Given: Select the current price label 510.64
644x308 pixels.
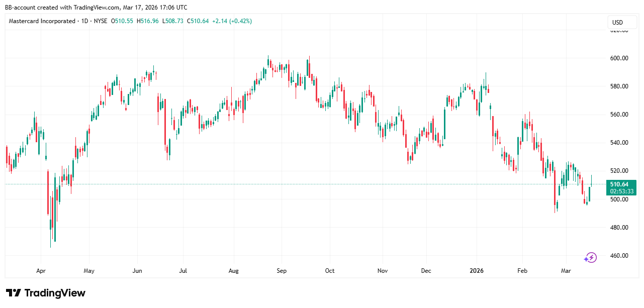Looking at the screenshot, I should [x=622, y=184].
